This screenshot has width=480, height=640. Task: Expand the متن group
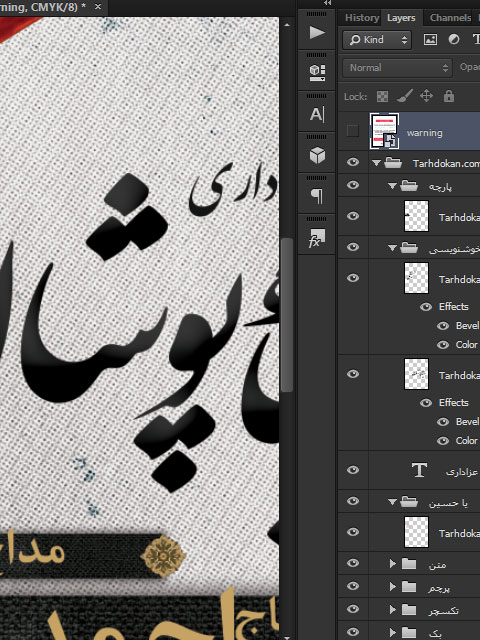click(393, 564)
